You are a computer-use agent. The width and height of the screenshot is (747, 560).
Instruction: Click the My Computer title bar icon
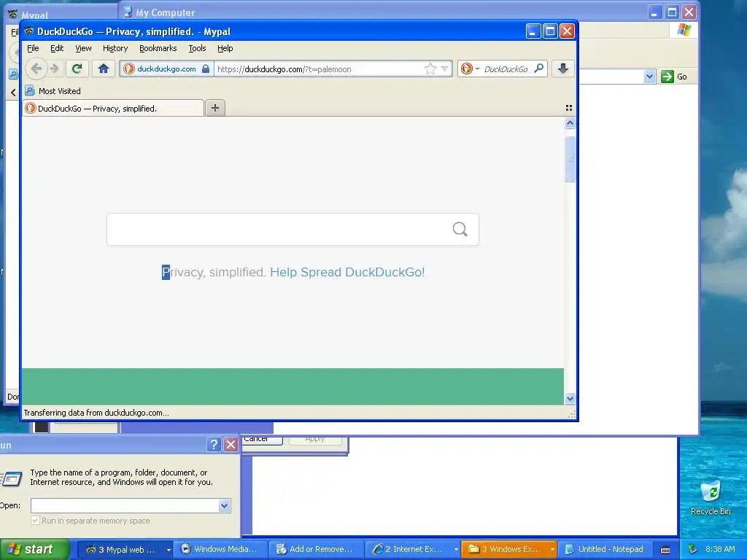(128, 12)
